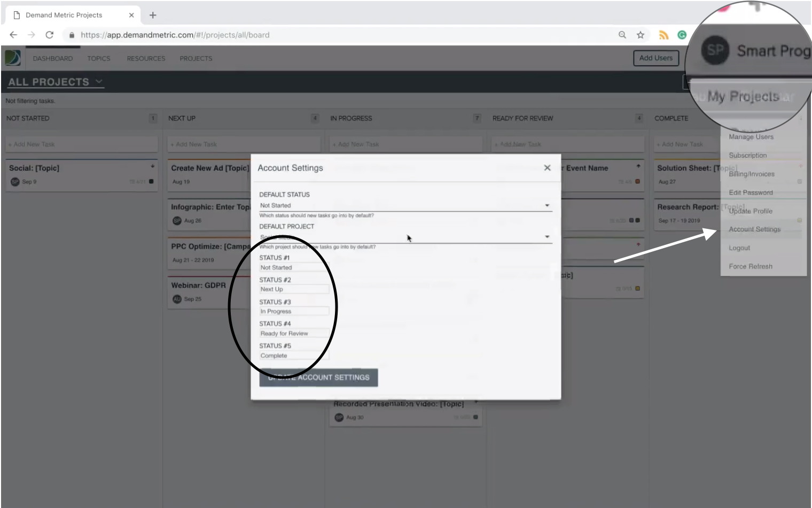Open Recorded Presentation Video card
The image size is (812, 508).
[x=406, y=412]
